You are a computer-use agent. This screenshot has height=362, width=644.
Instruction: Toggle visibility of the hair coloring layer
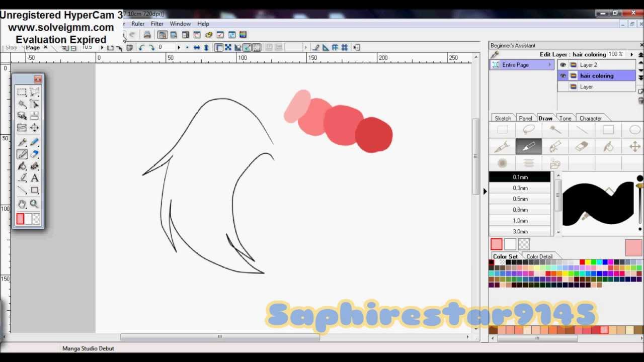point(562,75)
